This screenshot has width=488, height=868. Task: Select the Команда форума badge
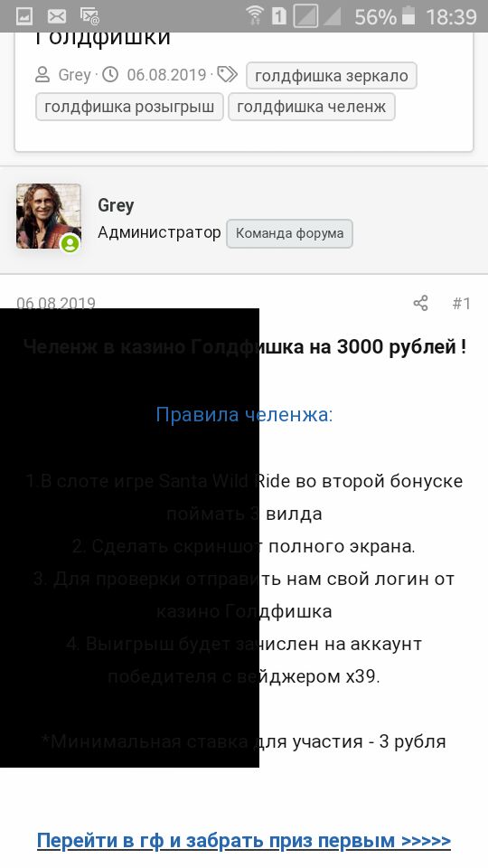pyautogui.click(x=289, y=233)
